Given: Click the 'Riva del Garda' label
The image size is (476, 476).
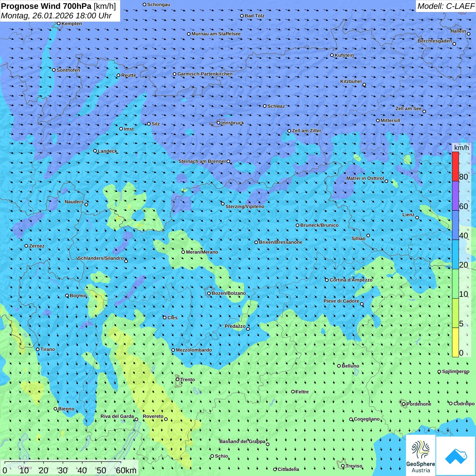Looking at the screenshot, I should [x=117, y=416].
